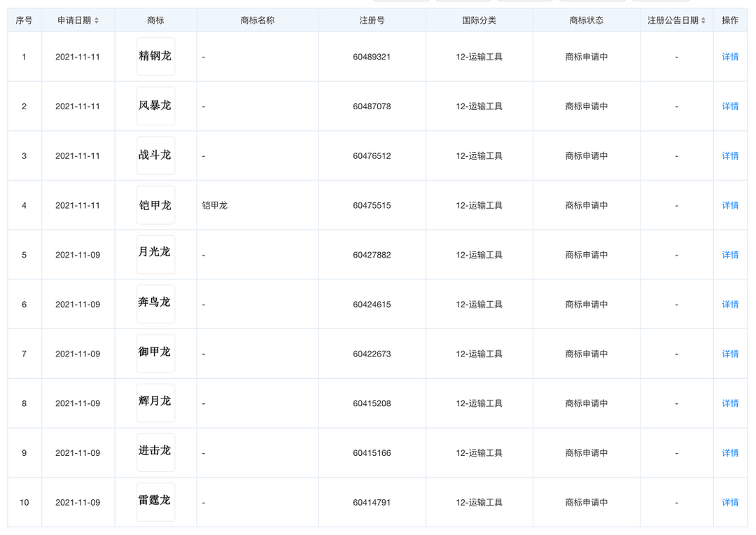The width and height of the screenshot is (756, 535).
Task: Click the 进击龙 trademark image
Action: pyautogui.click(x=155, y=452)
